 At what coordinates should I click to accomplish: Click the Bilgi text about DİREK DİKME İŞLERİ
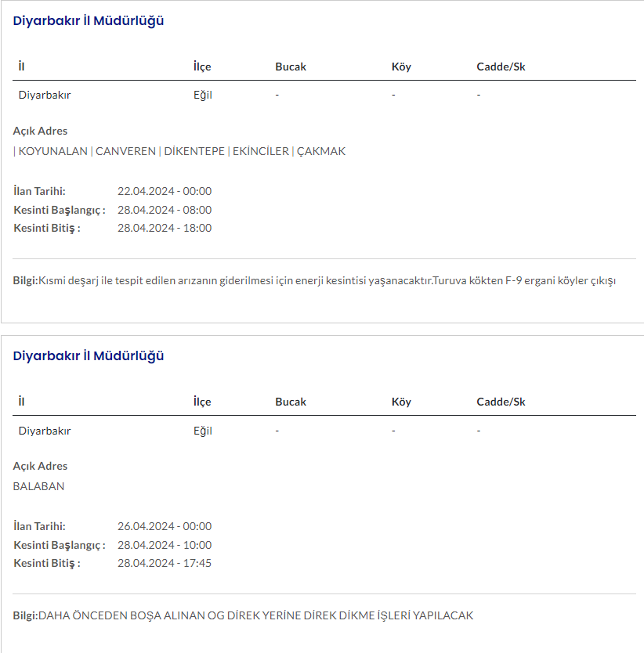pos(244,615)
